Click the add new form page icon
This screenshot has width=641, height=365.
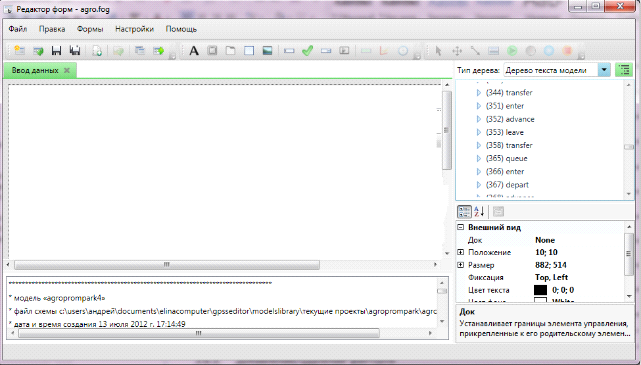pos(97,51)
